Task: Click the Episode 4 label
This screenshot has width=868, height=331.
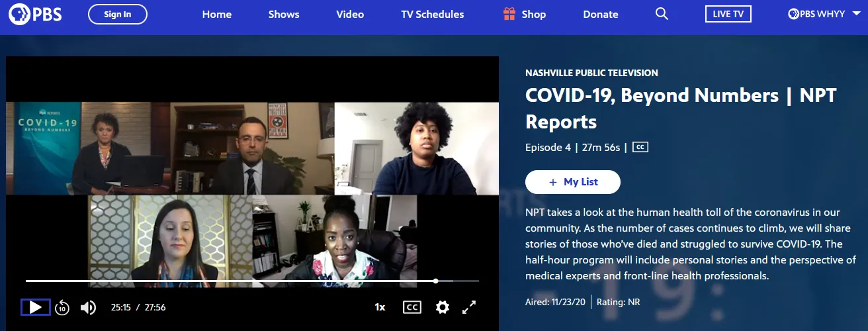Action: 548,147
